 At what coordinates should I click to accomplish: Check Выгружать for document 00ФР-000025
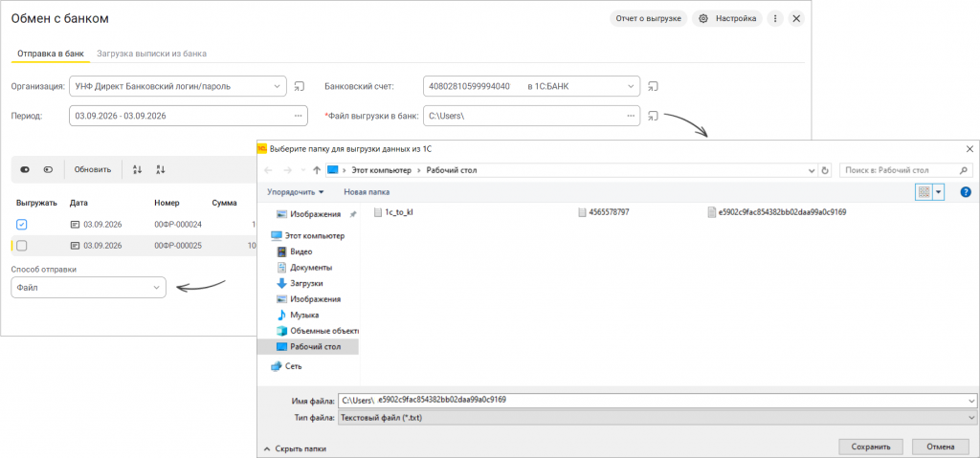[x=22, y=246]
